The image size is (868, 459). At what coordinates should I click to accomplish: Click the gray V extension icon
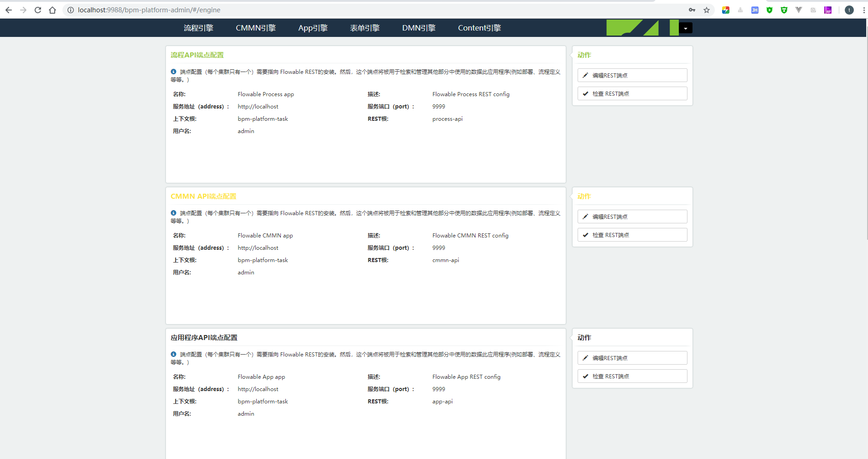pyautogui.click(x=799, y=10)
